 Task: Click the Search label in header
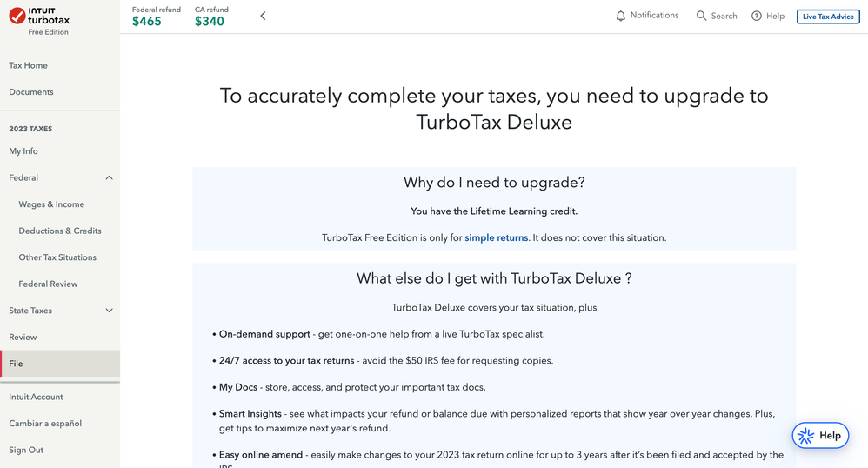click(x=724, y=16)
